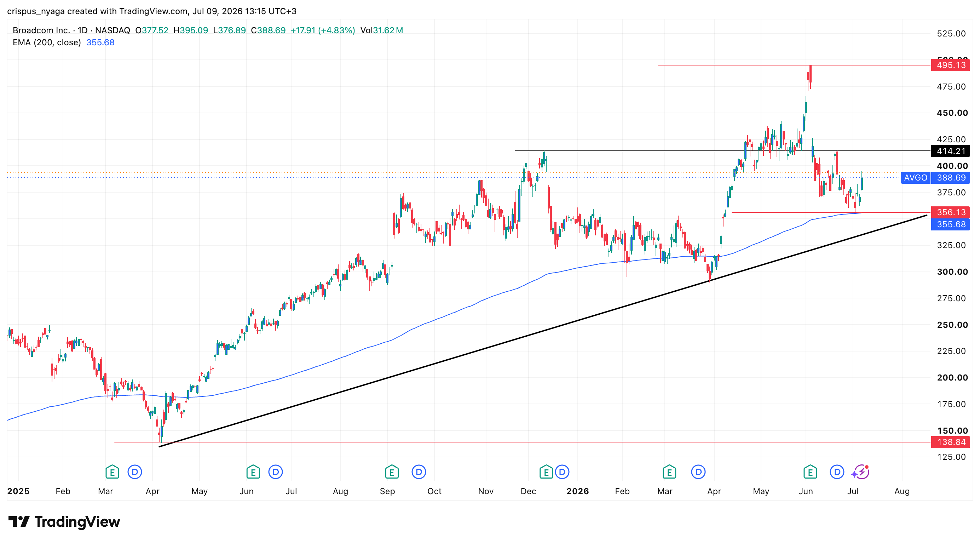Click the close price C388.69

[x=268, y=30]
